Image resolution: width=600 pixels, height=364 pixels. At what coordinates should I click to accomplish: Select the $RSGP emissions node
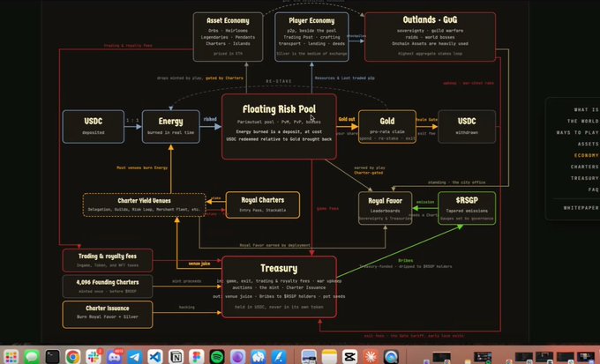[x=467, y=208]
